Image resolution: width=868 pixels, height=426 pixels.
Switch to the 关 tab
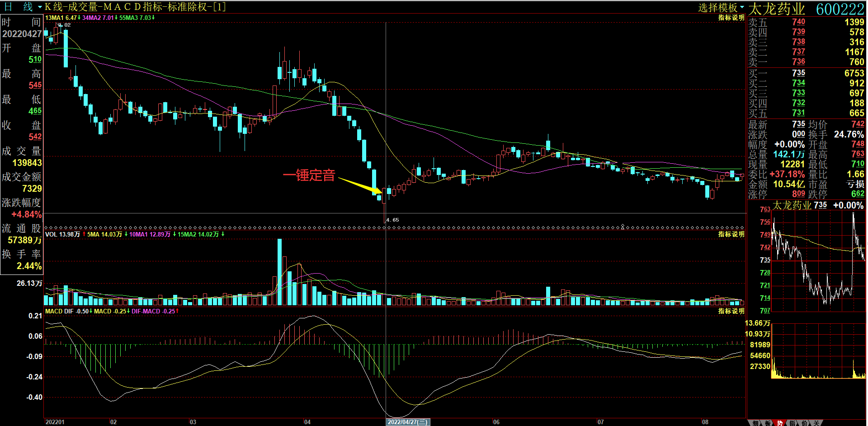click(x=816, y=423)
